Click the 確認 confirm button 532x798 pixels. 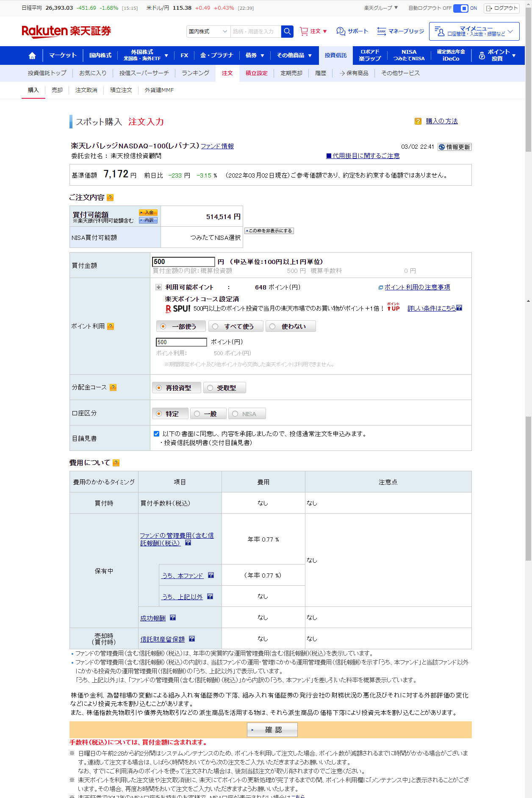[272, 730]
